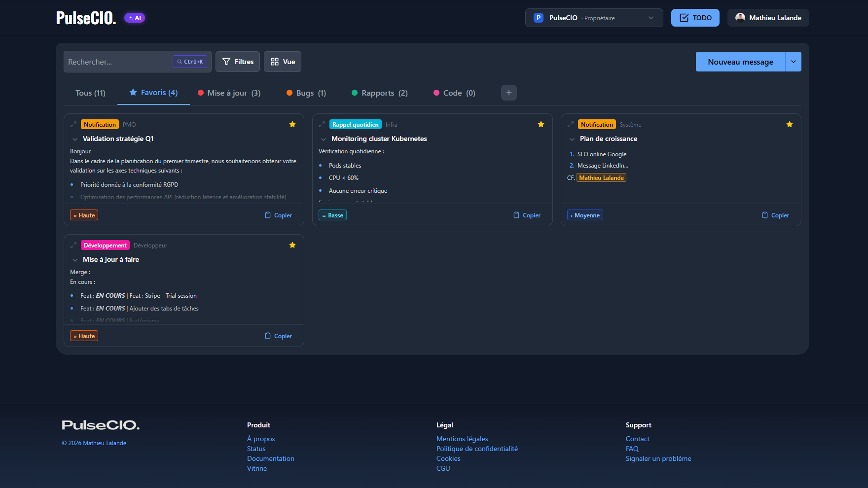Open the Vitrine footer link
The image size is (868, 488).
click(257, 468)
